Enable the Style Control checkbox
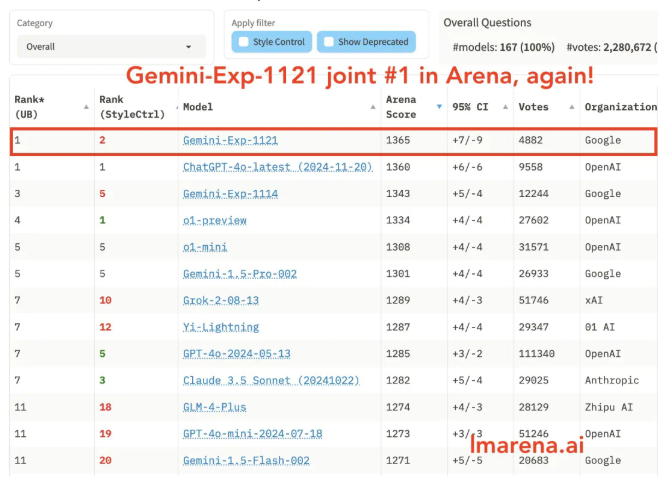This screenshot has width=662, height=479. click(242, 42)
